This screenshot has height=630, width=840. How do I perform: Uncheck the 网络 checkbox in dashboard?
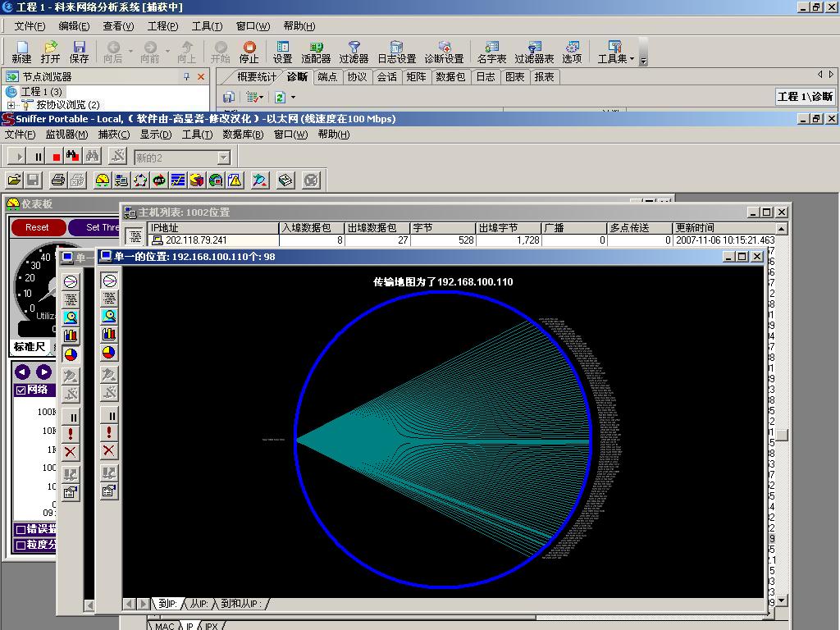(x=21, y=390)
